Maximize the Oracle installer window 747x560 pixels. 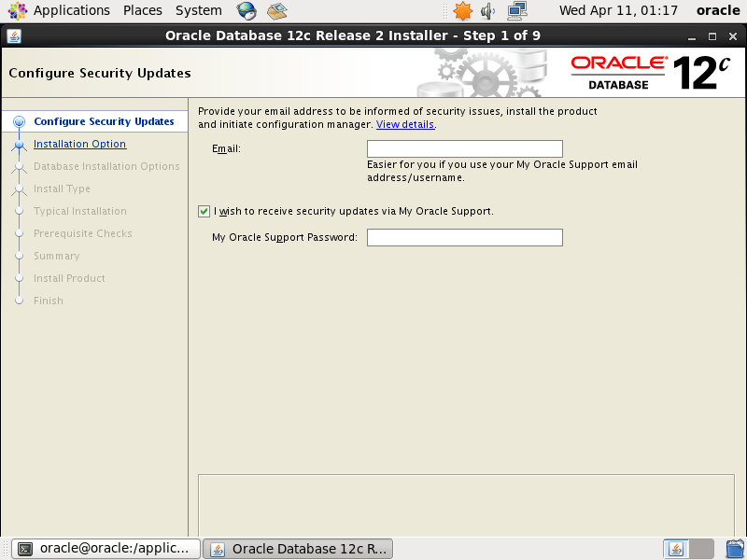[712, 36]
